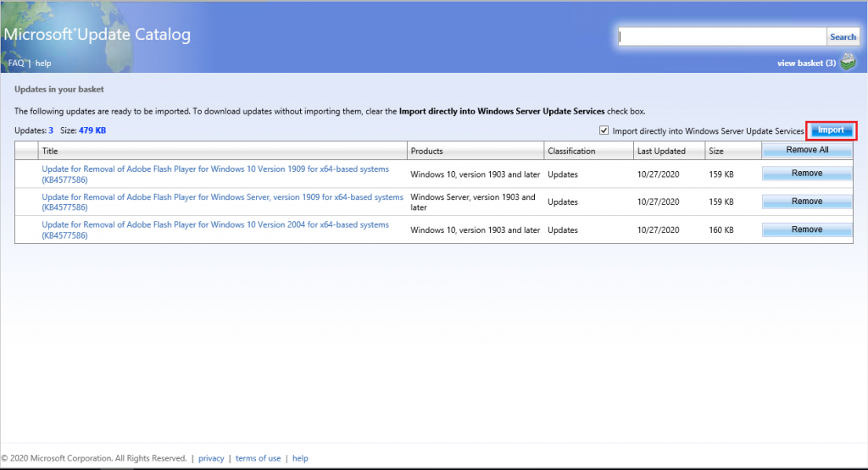Remove the Windows 10 Version 1909 update
The width and height of the screenshot is (868, 470).
pyautogui.click(x=807, y=174)
